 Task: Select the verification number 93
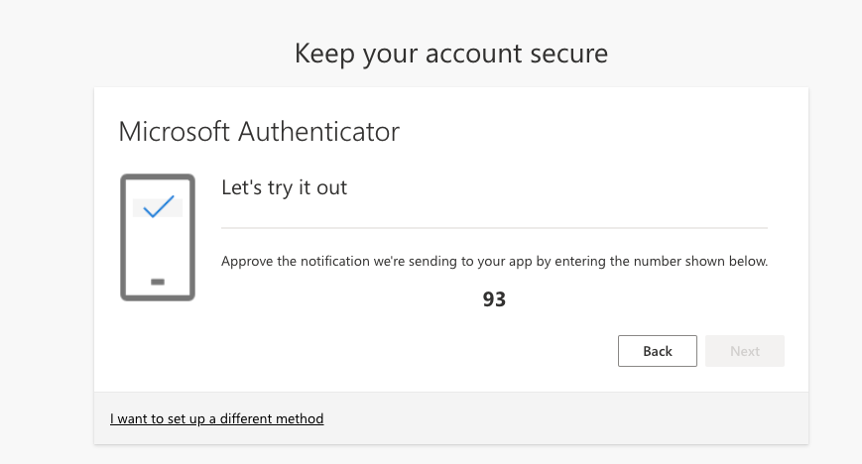click(x=494, y=299)
